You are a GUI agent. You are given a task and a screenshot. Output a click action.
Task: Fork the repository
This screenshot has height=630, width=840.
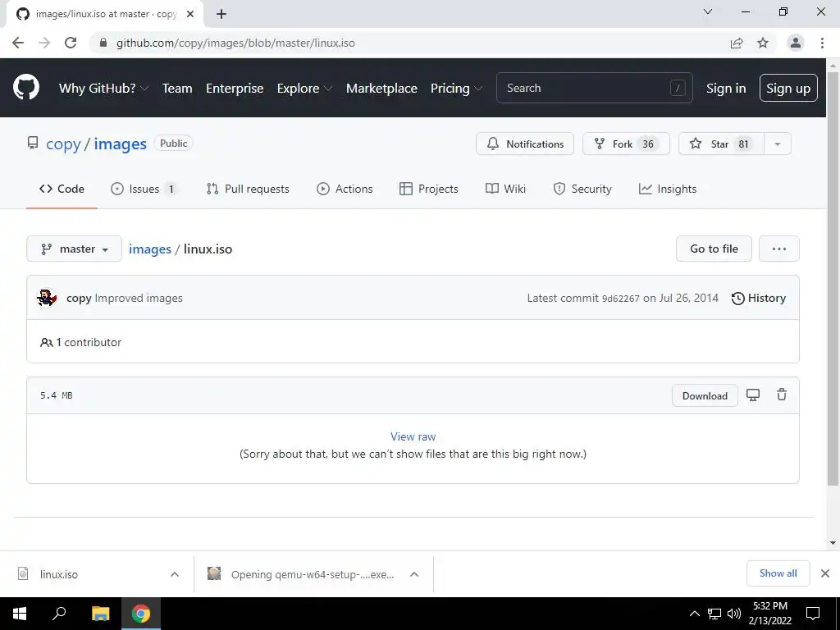pyautogui.click(x=626, y=144)
